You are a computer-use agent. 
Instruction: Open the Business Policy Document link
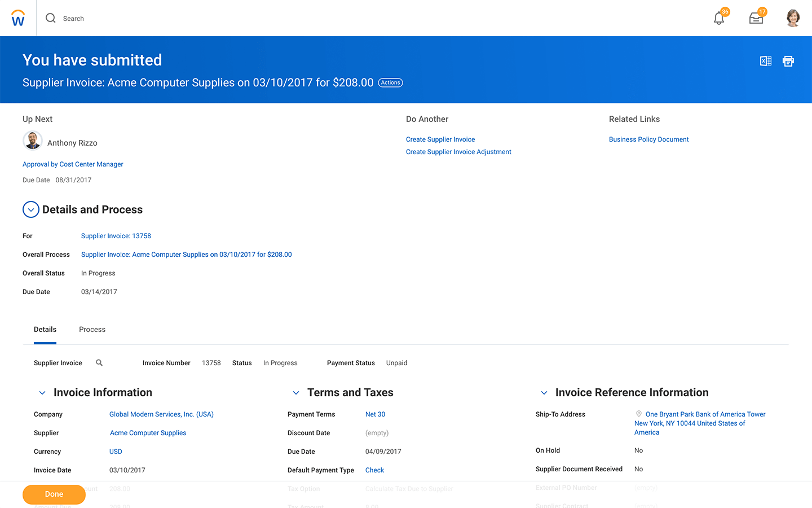[x=648, y=139]
